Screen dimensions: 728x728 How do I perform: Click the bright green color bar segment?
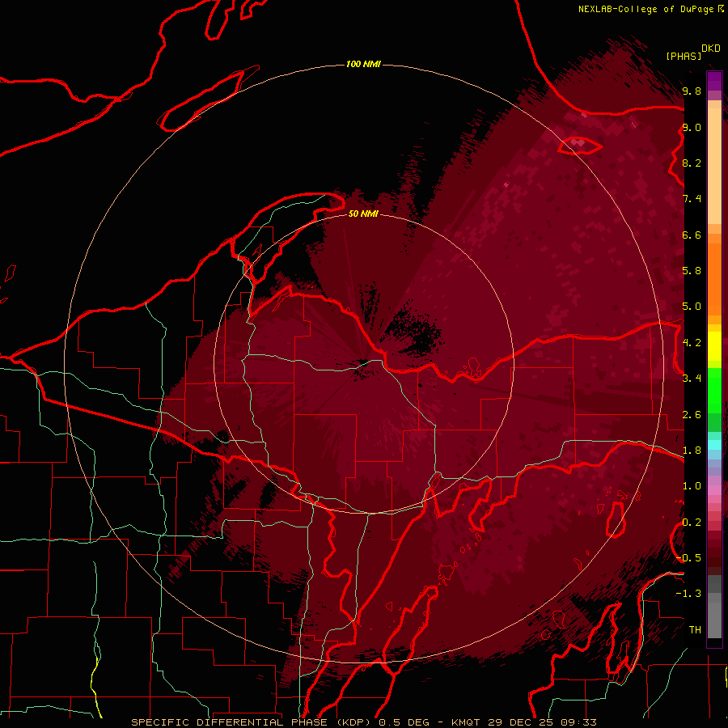pyautogui.click(x=714, y=391)
